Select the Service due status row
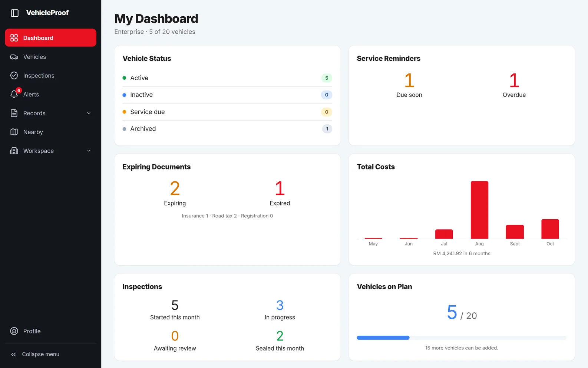Image resolution: width=588 pixels, height=368 pixels. [x=227, y=112]
